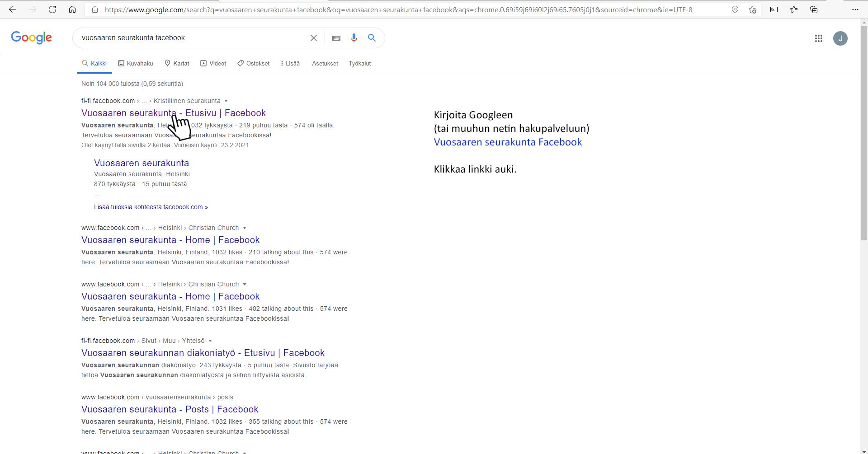Click Lisää tuloksia kohteesta facebook.com link
The image size is (868, 454).
click(x=151, y=207)
